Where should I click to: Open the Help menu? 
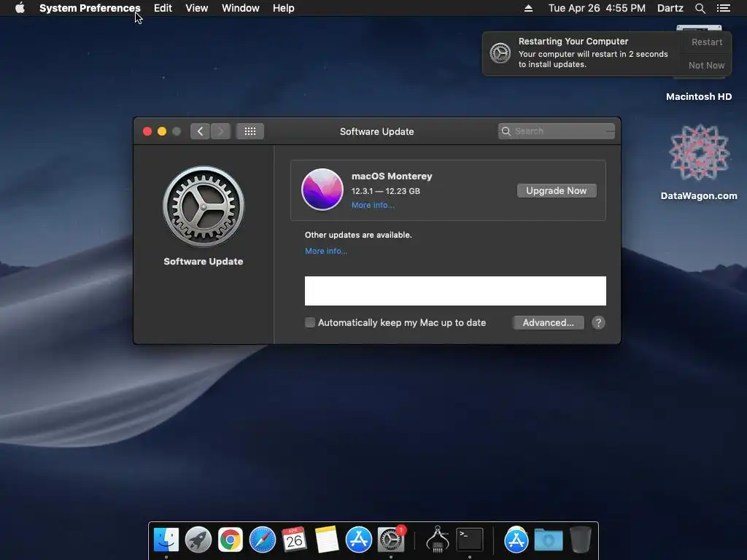[x=283, y=8]
